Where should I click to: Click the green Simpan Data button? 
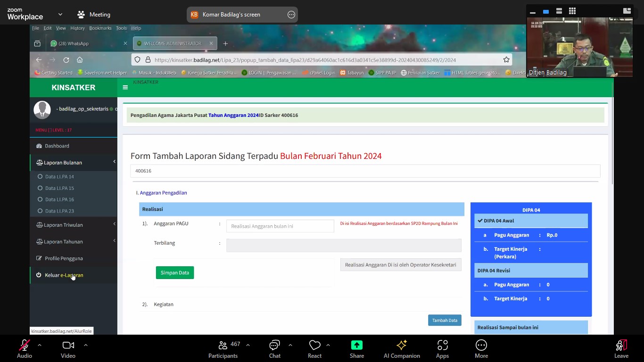pyautogui.click(x=175, y=273)
